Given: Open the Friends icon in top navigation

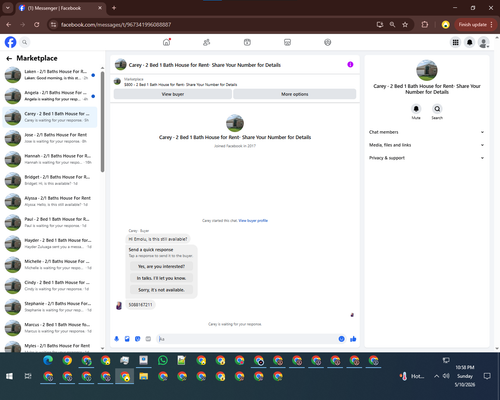Looking at the screenshot, I should [x=207, y=42].
